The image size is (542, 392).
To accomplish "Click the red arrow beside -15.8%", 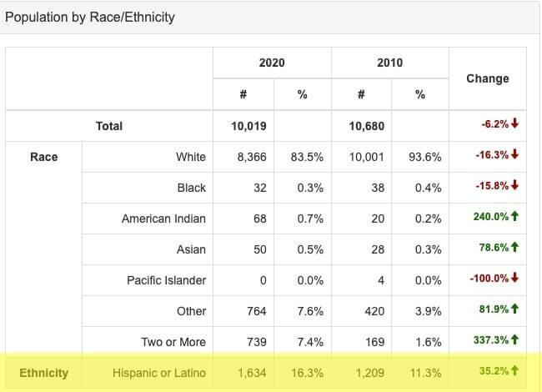I will [515, 187].
